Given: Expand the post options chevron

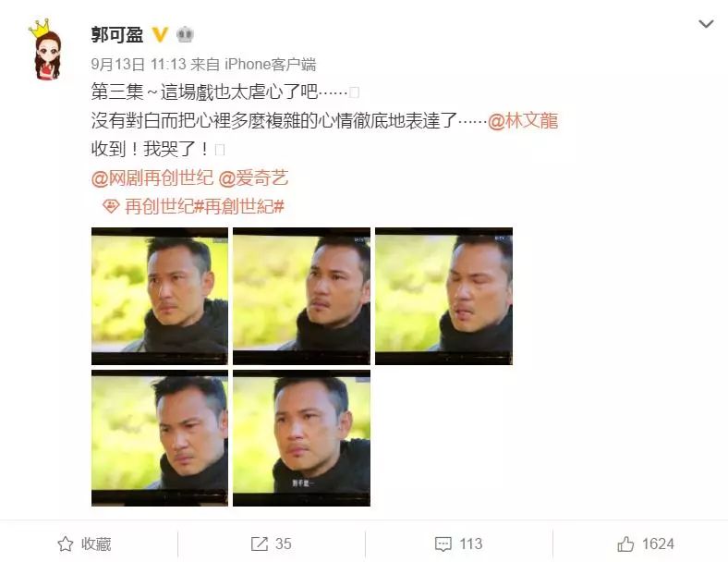Looking at the screenshot, I should point(706,24).
